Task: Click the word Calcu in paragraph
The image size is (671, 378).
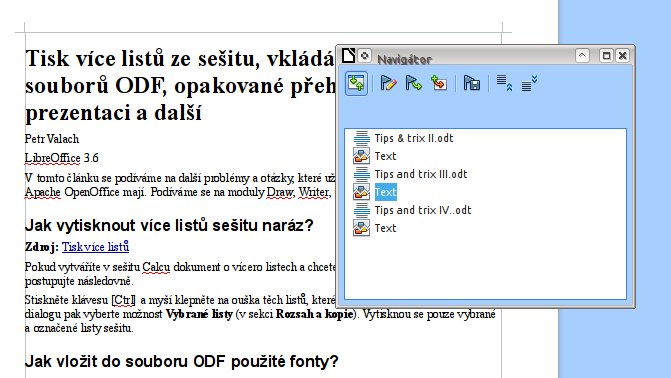Action: [x=156, y=267]
